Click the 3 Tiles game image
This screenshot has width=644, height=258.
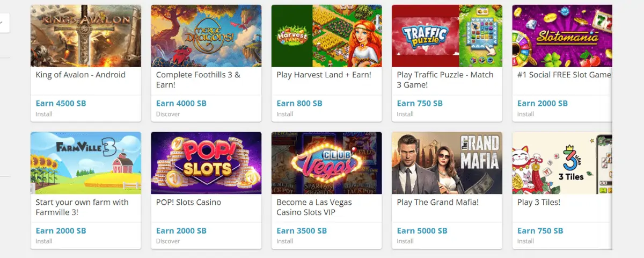[562, 163]
